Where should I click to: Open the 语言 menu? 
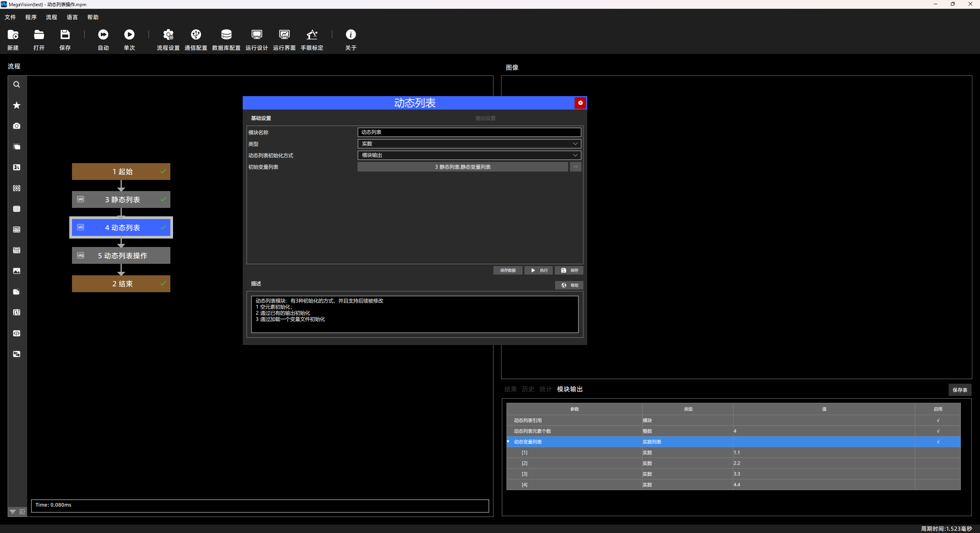[72, 17]
